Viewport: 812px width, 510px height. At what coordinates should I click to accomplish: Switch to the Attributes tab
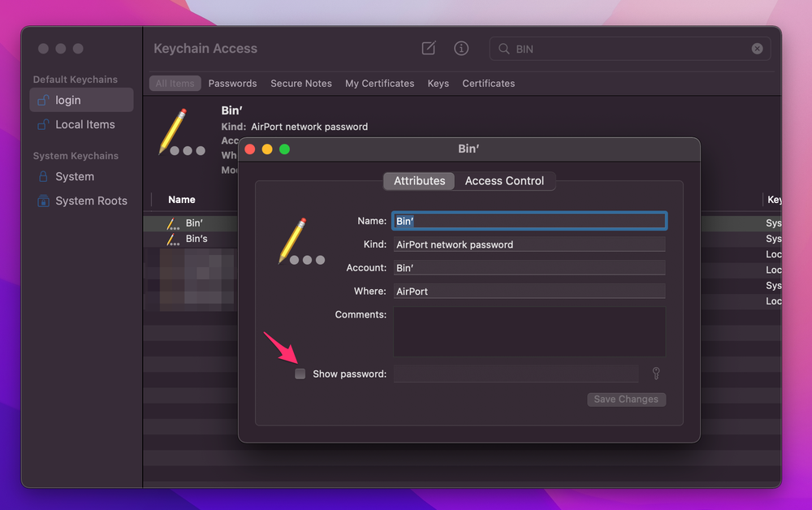pos(419,181)
